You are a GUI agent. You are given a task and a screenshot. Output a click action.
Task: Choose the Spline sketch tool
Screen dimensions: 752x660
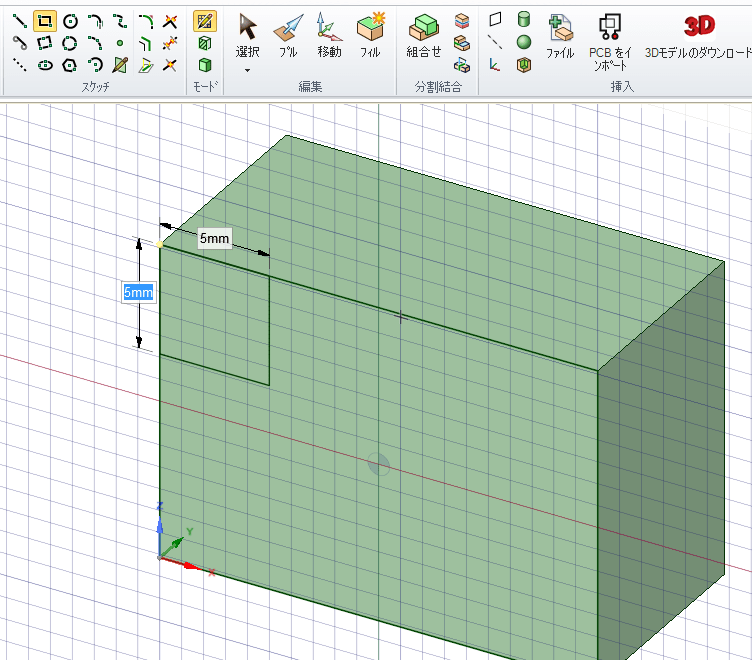click(x=120, y=21)
